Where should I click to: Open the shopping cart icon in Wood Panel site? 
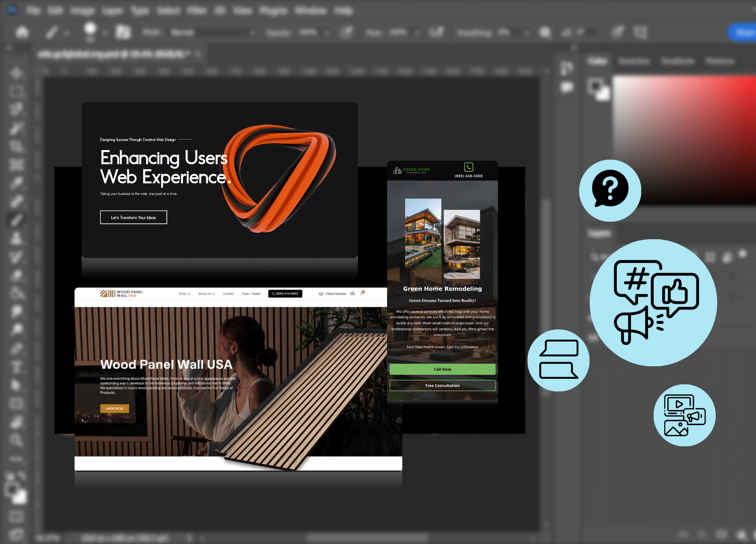coord(362,293)
